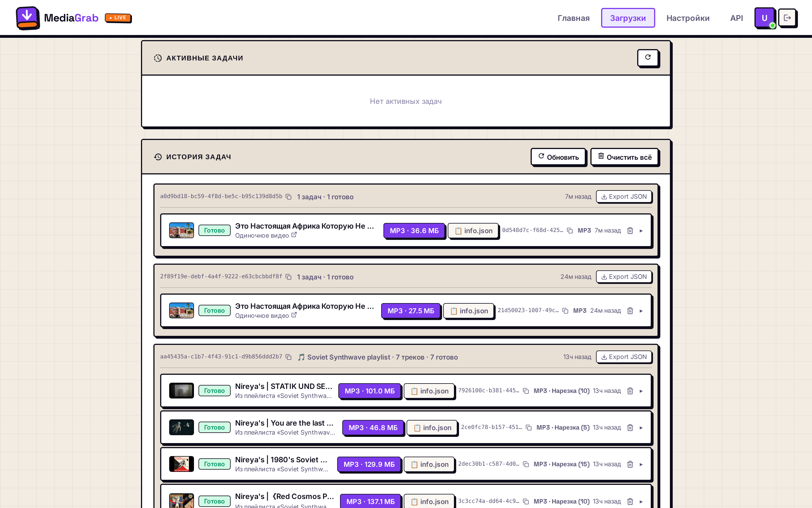Copy batch ID 2f89f19e-debf
The image size is (812, 508).
(x=288, y=277)
